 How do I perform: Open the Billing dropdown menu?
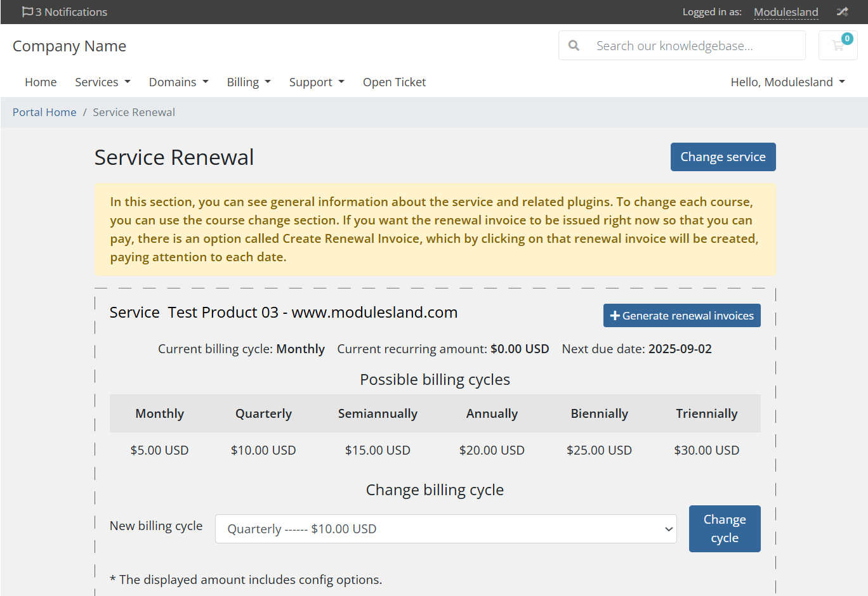249,82
